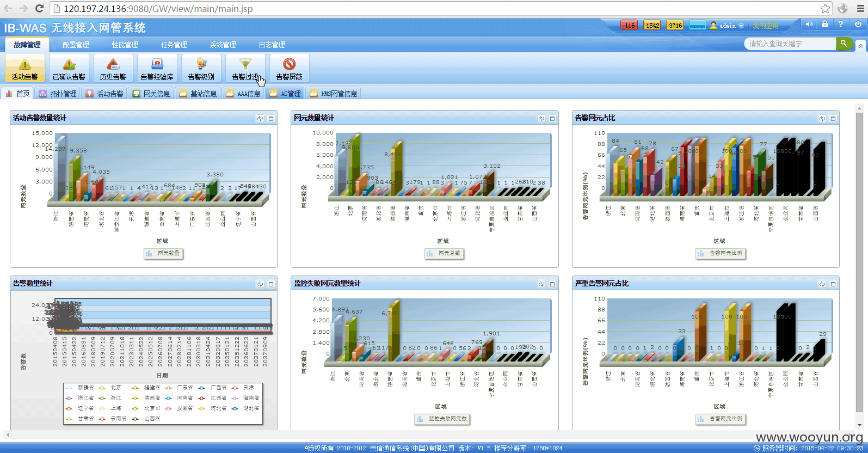
Task: Open the 历史告警 history alarms tool
Action: tap(113, 68)
